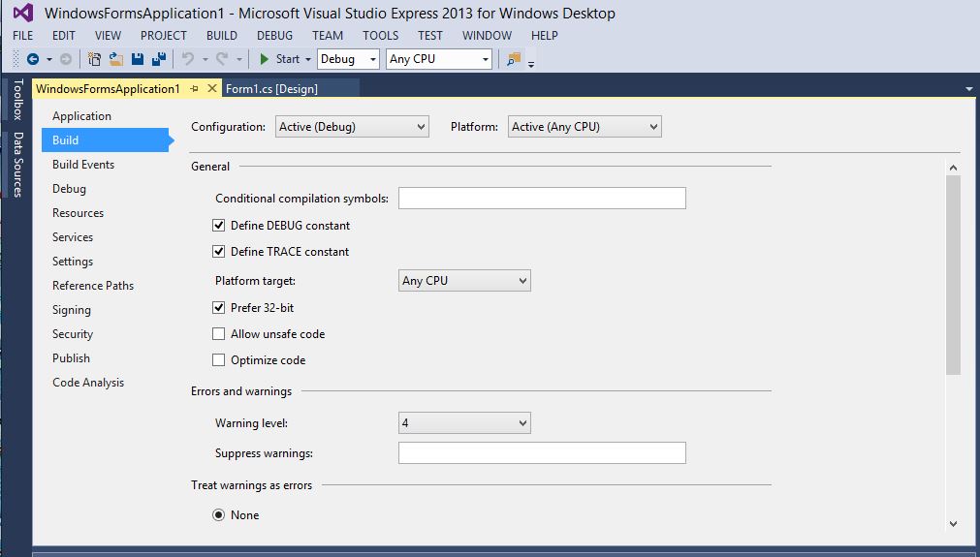980x557 pixels.
Task: Open the VIEW menu
Action: pos(109,36)
